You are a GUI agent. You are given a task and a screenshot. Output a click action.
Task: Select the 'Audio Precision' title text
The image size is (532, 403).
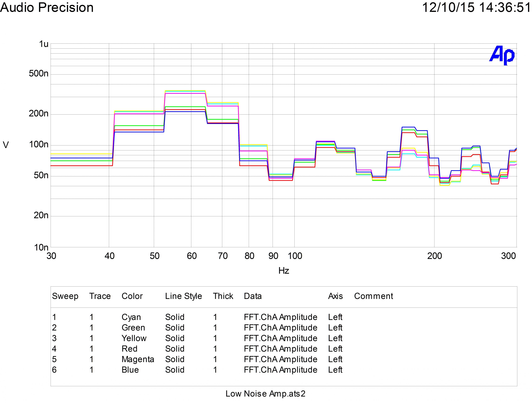(x=47, y=8)
